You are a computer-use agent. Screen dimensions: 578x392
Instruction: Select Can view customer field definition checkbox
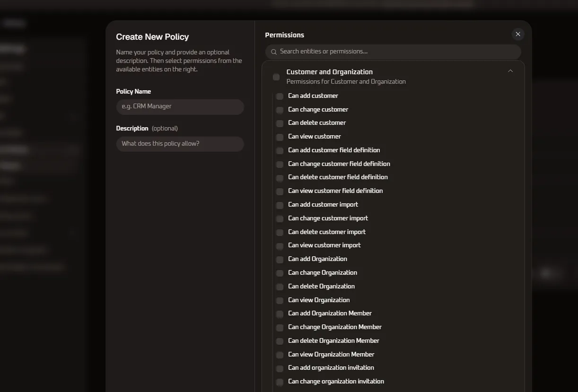tap(280, 191)
